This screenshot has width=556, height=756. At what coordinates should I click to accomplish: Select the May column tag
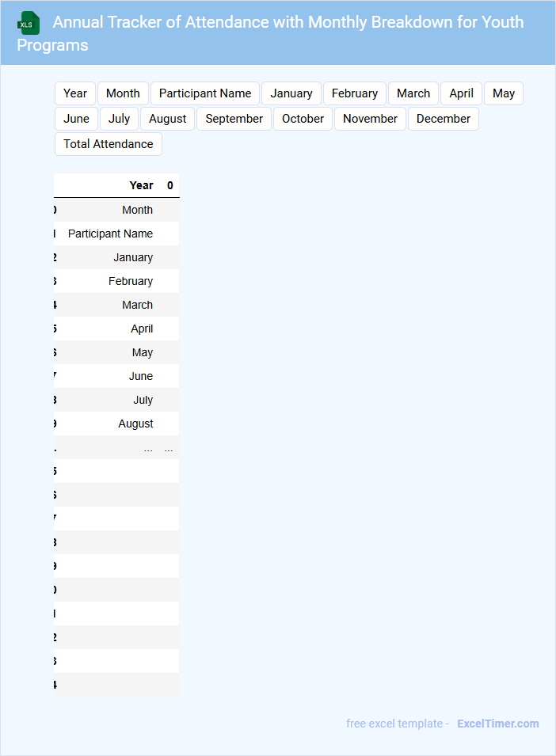point(504,93)
